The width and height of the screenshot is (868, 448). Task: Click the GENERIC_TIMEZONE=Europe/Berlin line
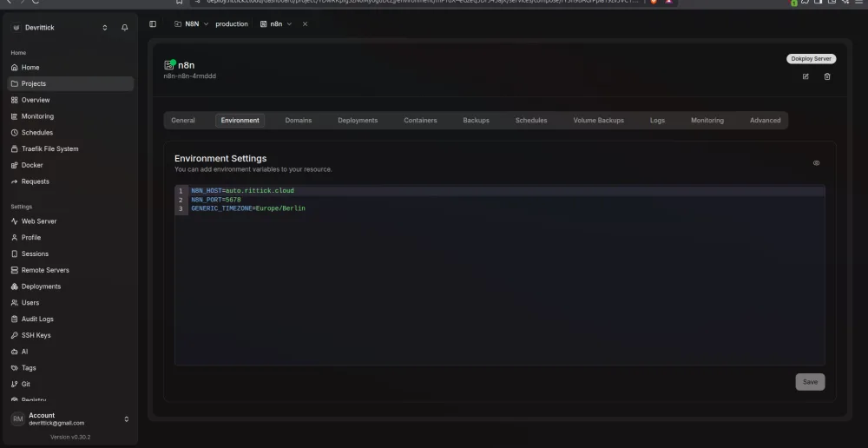248,208
